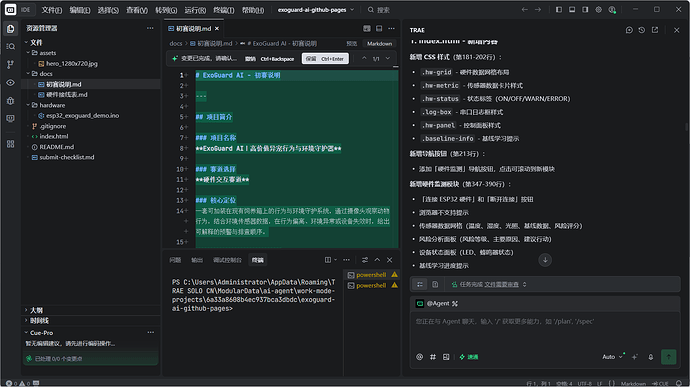Click the Markdown language mode button
This screenshot has height=387, width=690.
379,44
